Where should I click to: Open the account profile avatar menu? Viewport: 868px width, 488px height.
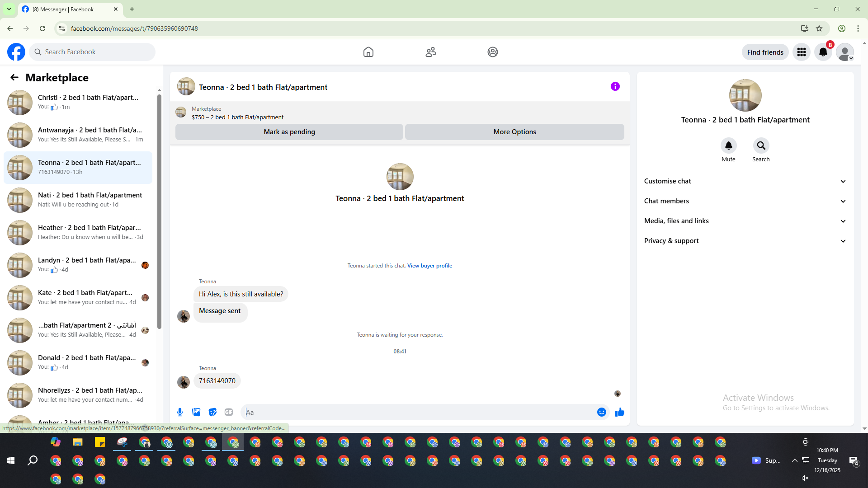pyautogui.click(x=845, y=52)
